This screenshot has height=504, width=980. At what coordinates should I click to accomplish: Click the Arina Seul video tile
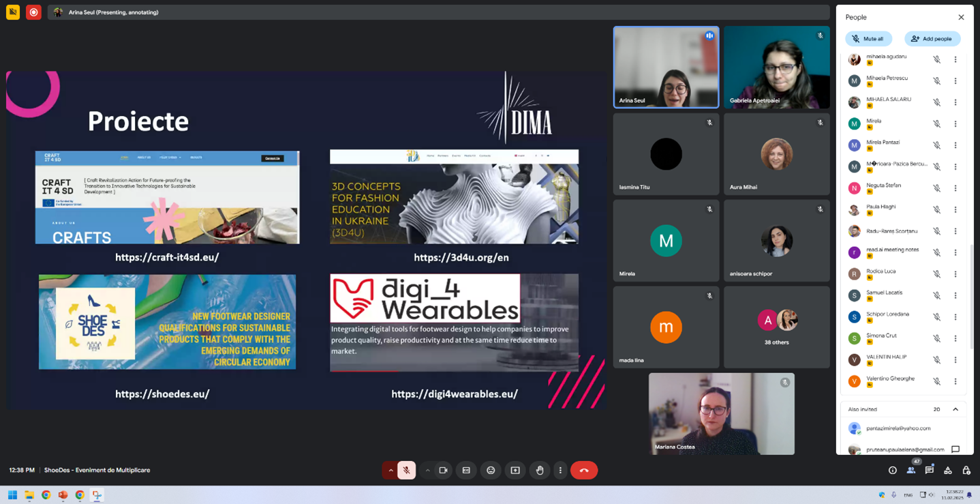666,67
